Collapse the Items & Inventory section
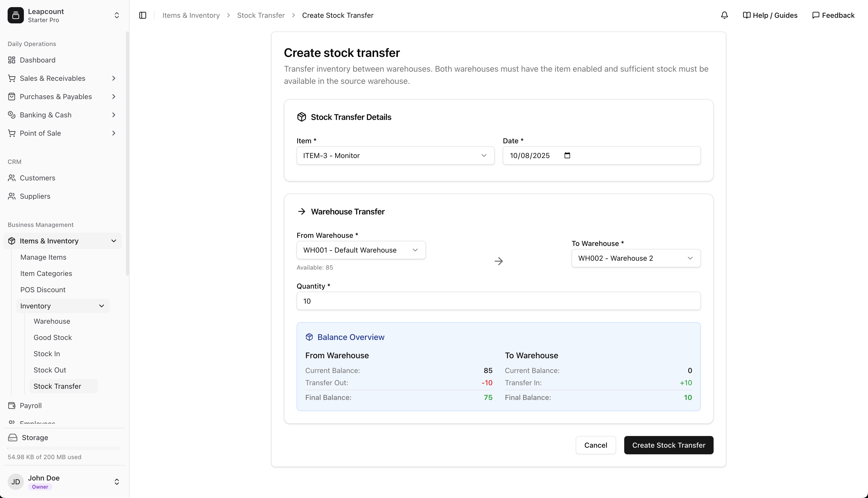This screenshot has width=868, height=498. [x=114, y=241]
